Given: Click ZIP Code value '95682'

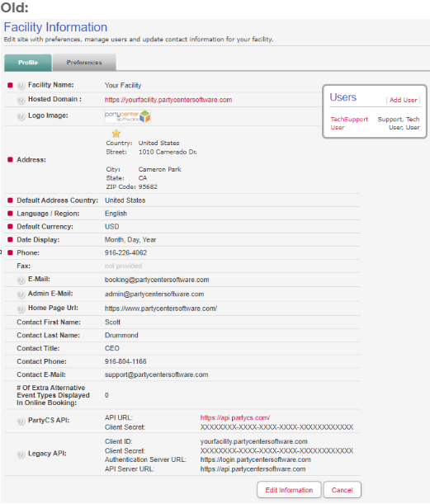Looking at the screenshot, I should (148, 186).
